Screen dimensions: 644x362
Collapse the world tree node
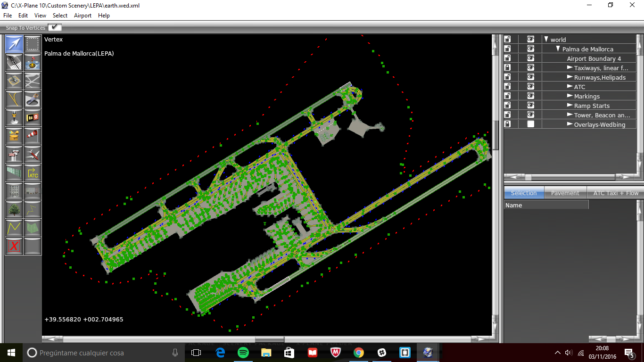(546, 40)
